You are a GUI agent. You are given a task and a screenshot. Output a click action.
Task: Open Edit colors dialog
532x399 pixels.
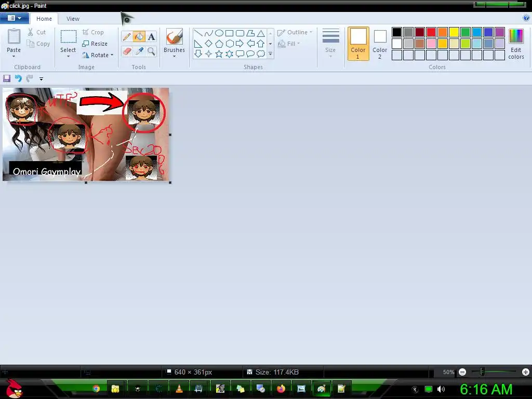(516, 44)
